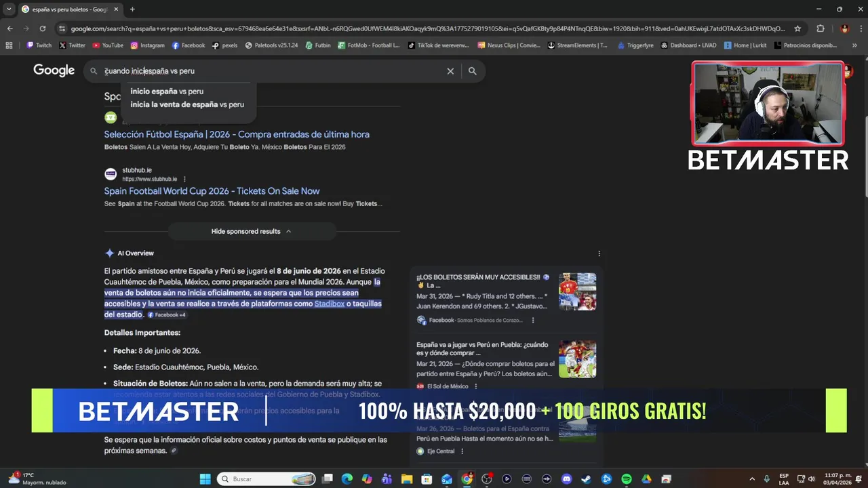Screen dimensions: 868x488
Task: Open Spotify from the taskbar
Action: click(x=627, y=479)
